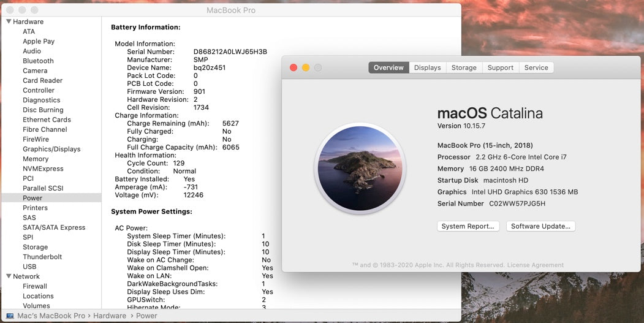Viewport: 644px width, 323px height.
Task: Select PCI in the sidebar
Action: click(x=28, y=178)
